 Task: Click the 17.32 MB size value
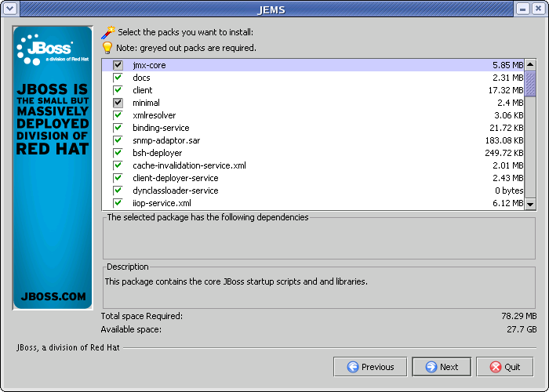506,90
